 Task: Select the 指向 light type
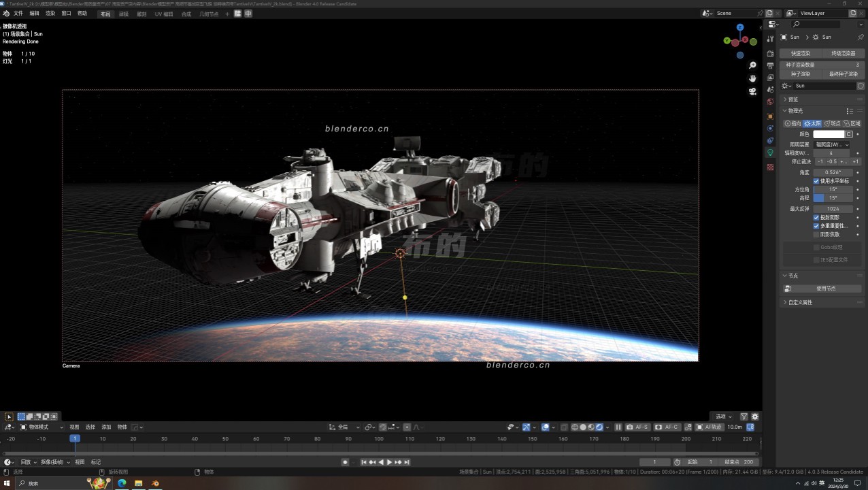click(792, 123)
